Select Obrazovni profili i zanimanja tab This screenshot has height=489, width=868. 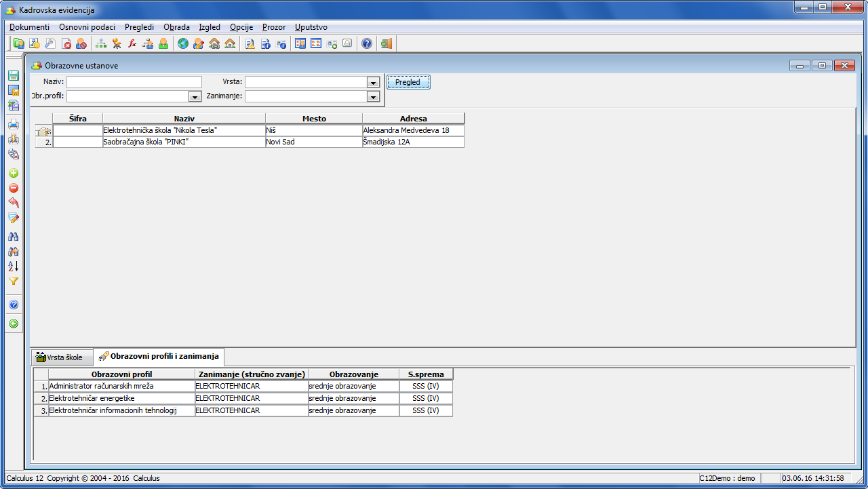point(159,356)
